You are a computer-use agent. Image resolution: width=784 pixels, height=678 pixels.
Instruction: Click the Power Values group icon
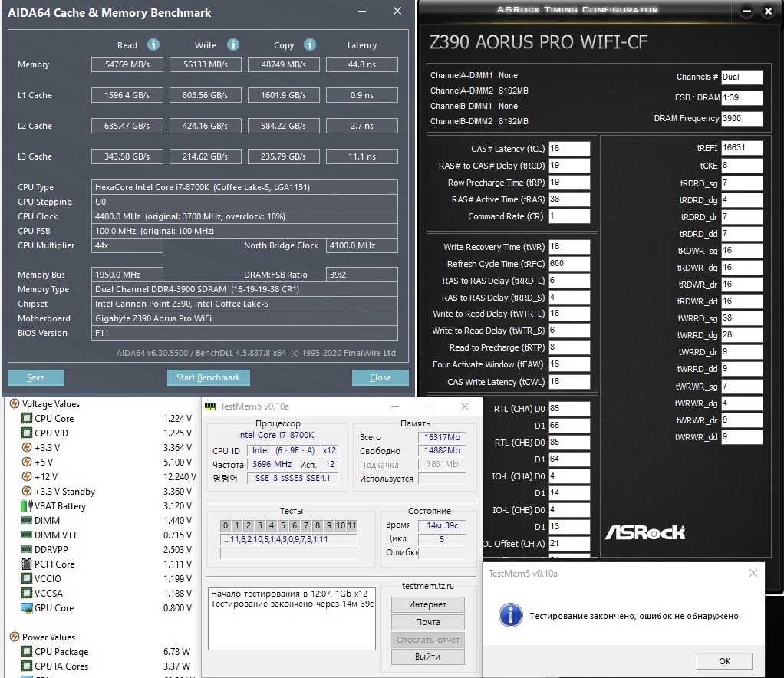click(x=15, y=637)
